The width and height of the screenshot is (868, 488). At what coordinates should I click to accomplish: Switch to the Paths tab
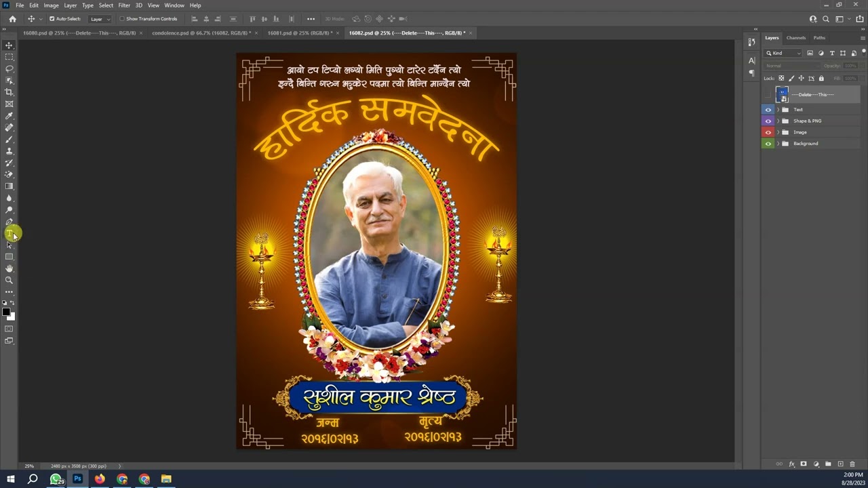pyautogui.click(x=819, y=38)
